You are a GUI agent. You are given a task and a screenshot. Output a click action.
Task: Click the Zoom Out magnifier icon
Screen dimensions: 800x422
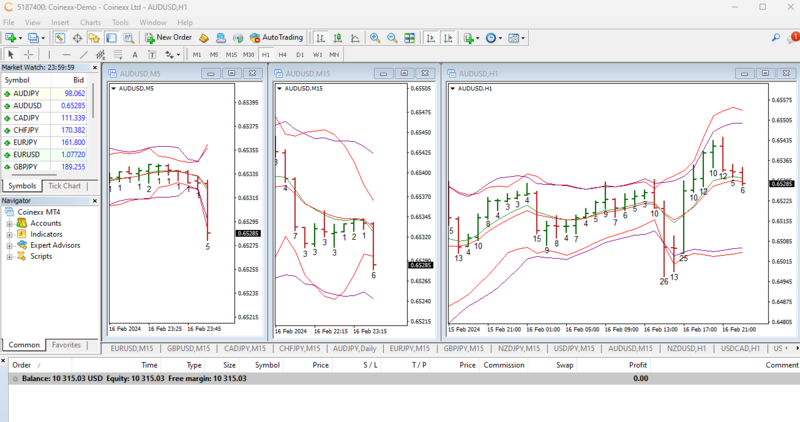(x=391, y=38)
